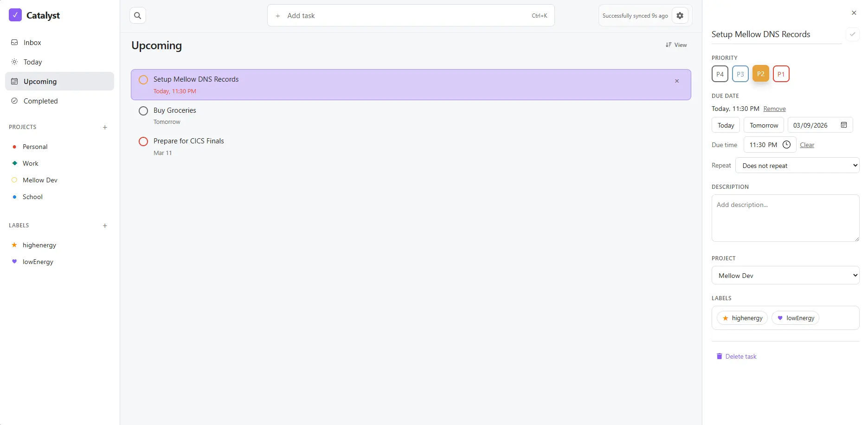Switch to the Completed view
The image size is (868, 425).
click(x=40, y=101)
